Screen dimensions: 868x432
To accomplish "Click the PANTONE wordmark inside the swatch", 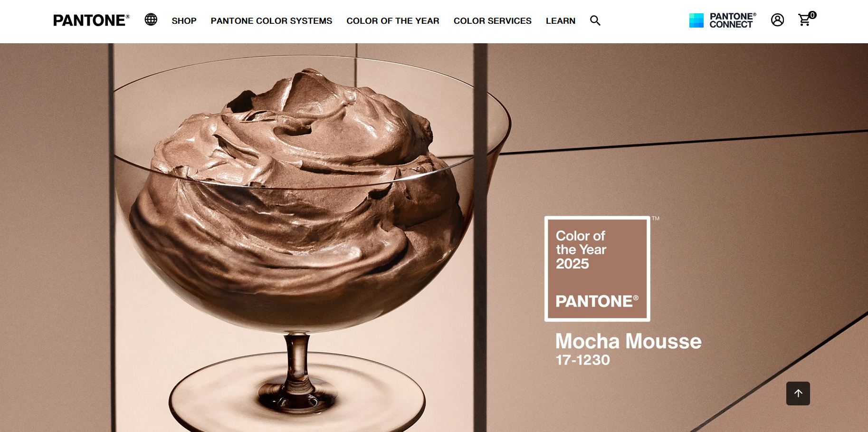I will point(597,301).
